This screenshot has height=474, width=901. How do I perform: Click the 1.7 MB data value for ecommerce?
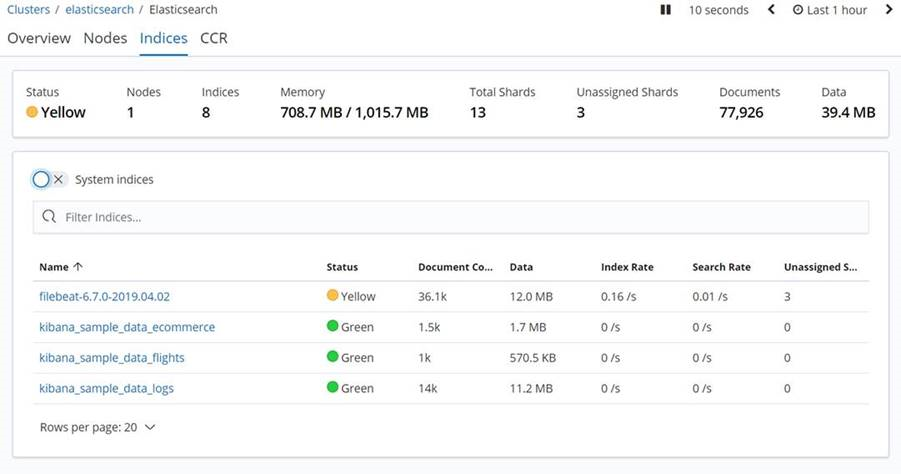coord(527,327)
